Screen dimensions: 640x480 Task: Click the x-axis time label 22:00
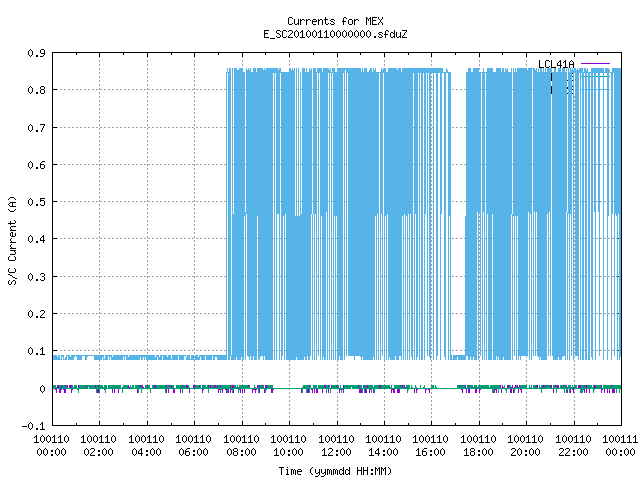(573, 452)
